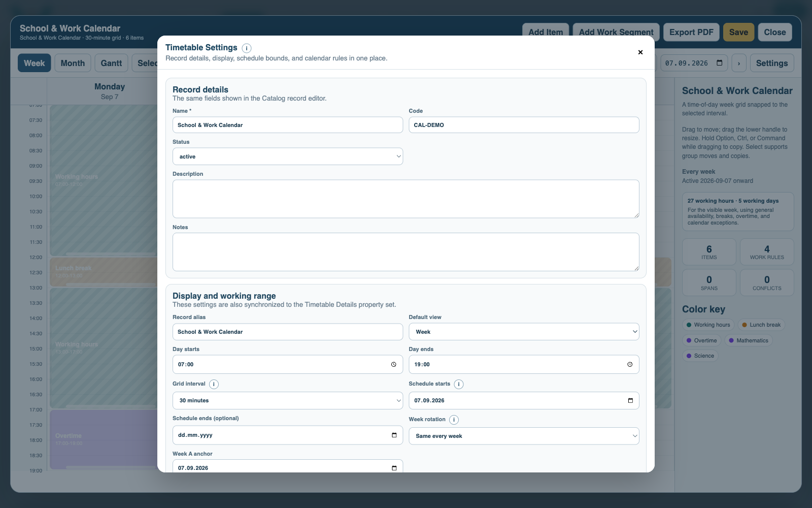Open the Settings button in toolbar

[772, 63]
